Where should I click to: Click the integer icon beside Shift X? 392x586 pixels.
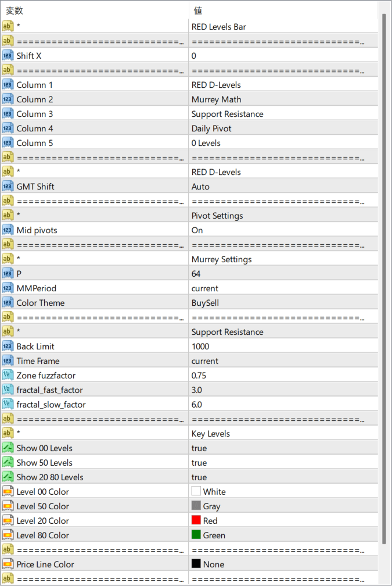coord(8,56)
